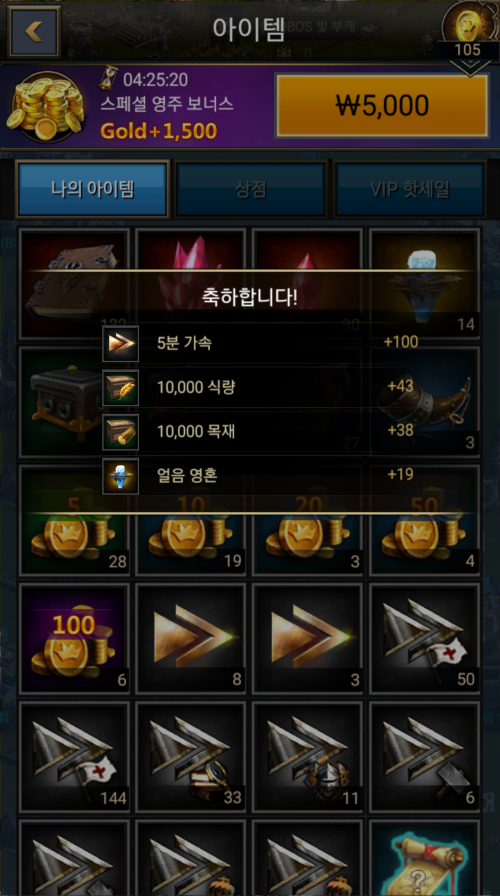
Task: Open the gold coin balance icon
Action: [x=469, y=23]
